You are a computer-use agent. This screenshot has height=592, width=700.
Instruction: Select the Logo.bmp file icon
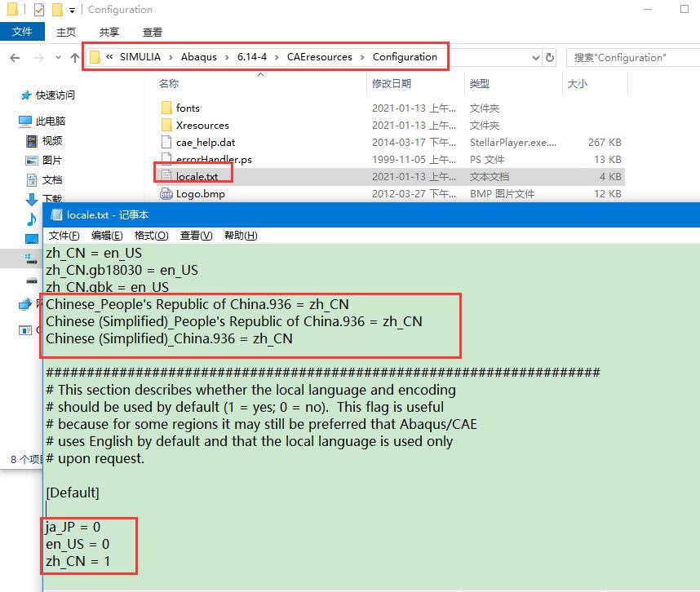166,194
